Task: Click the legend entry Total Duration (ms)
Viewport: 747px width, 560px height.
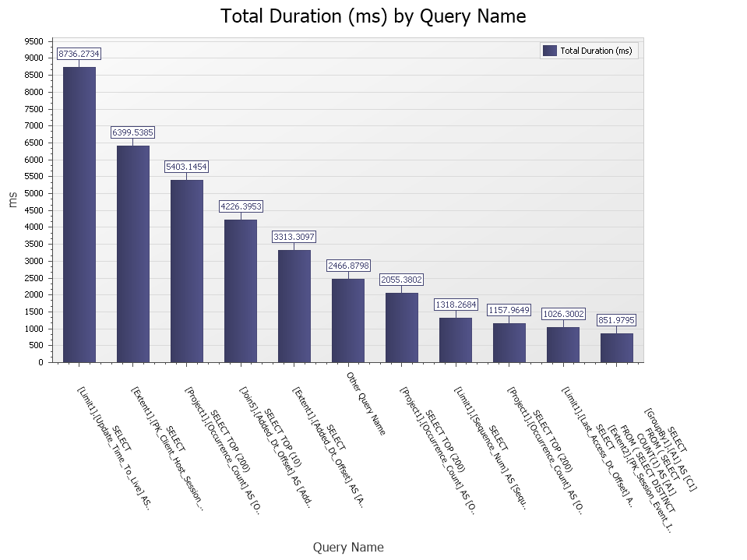Action: click(590, 50)
